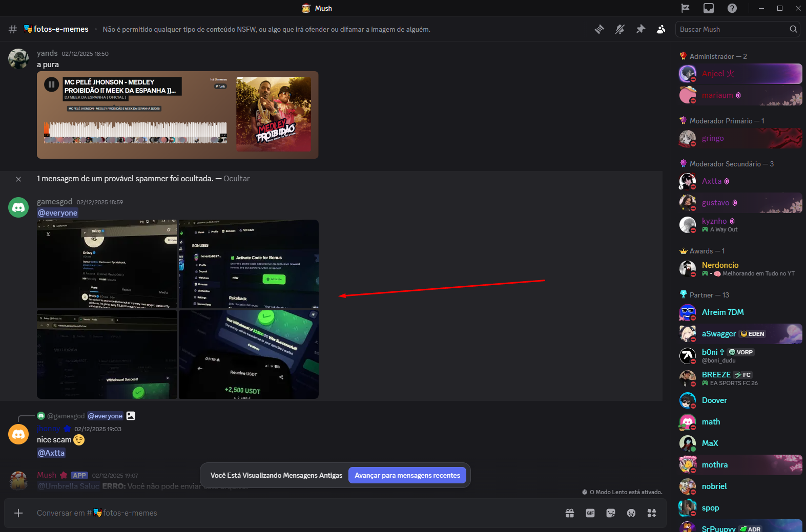The height and width of the screenshot is (532, 806).
Task: Open the apps launcher icon
Action: pos(652,513)
